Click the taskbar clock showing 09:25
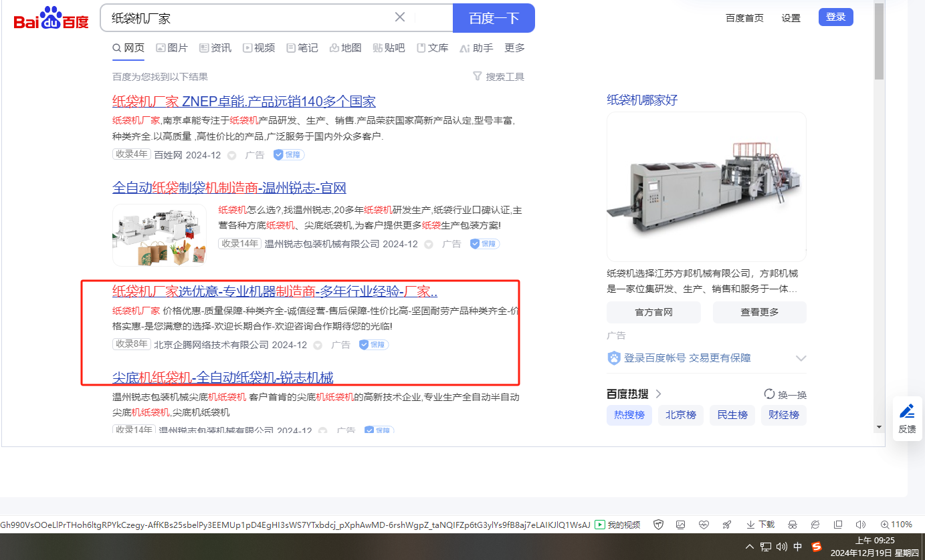This screenshot has width=925, height=560. tap(875, 547)
